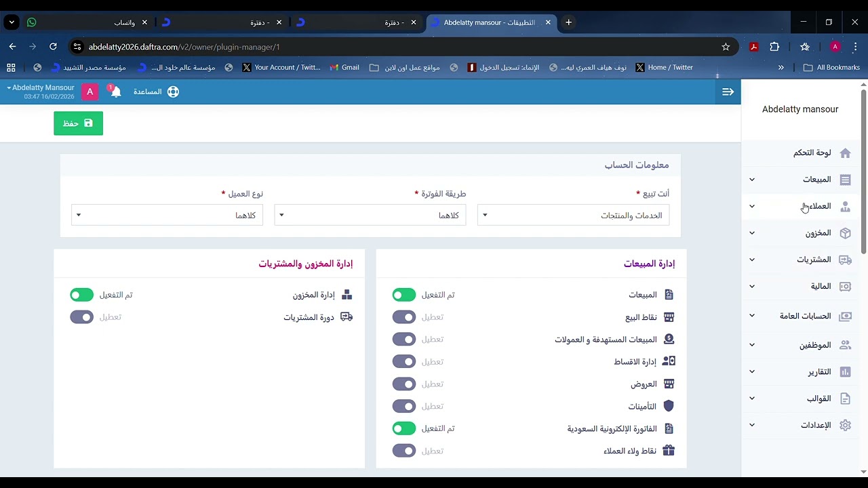Image resolution: width=868 pixels, height=488 pixels.
Task: Open the الموظفين menu item
Action: click(x=800, y=345)
